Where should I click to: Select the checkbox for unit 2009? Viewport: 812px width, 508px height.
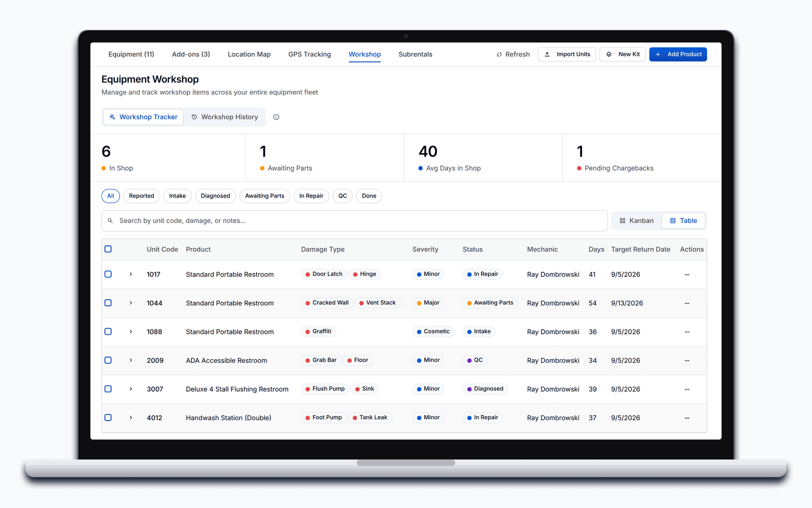pyautogui.click(x=108, y=360)
